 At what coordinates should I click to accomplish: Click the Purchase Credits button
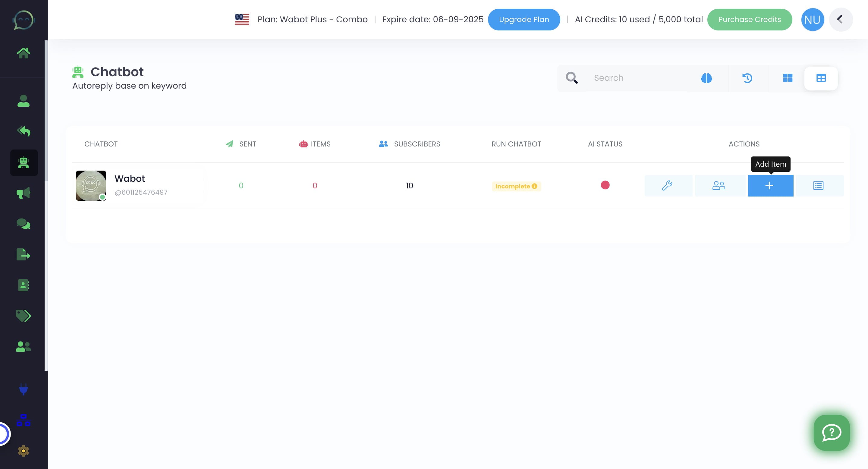[x=749, y=20]
